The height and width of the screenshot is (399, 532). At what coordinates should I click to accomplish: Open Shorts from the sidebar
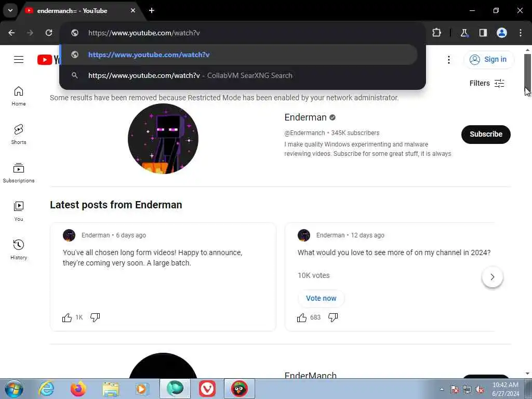click(19, 135)
